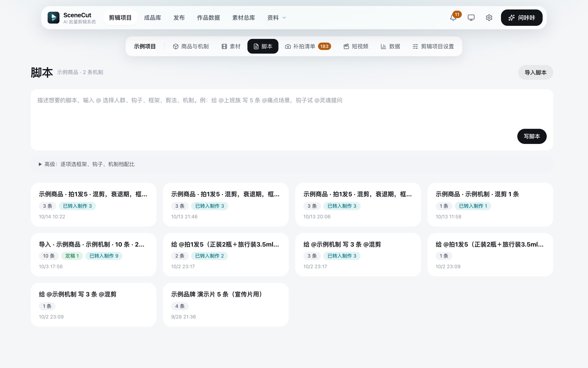Click the 示例项目 project label
Image resolution: width=588 pixels, height=368 pixels.
tap(145, 46)
